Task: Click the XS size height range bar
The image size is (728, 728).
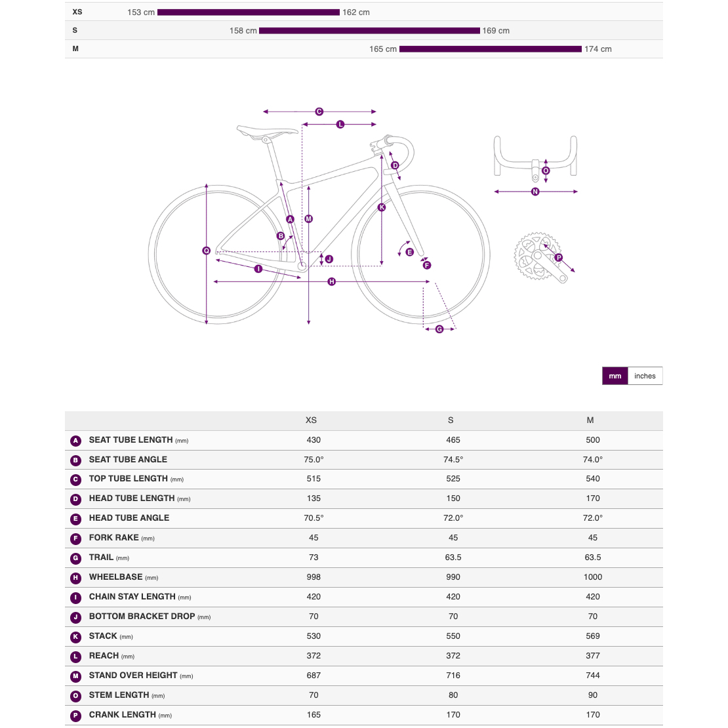Action: pos(249,12)
